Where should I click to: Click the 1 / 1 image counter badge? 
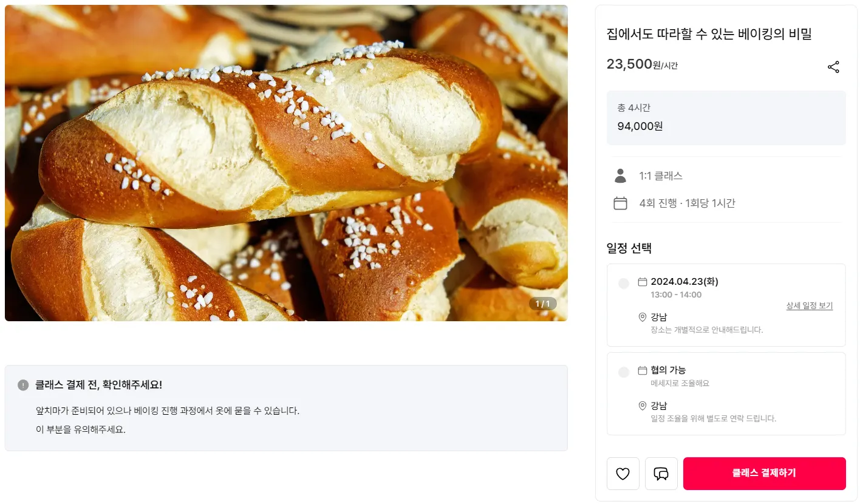542,304
